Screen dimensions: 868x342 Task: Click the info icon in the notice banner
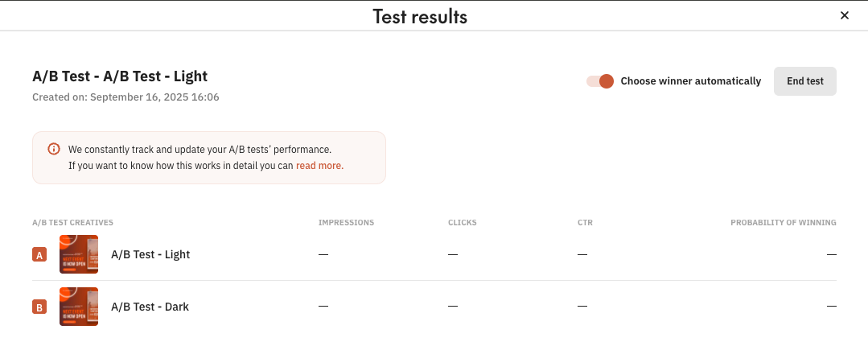54,149
